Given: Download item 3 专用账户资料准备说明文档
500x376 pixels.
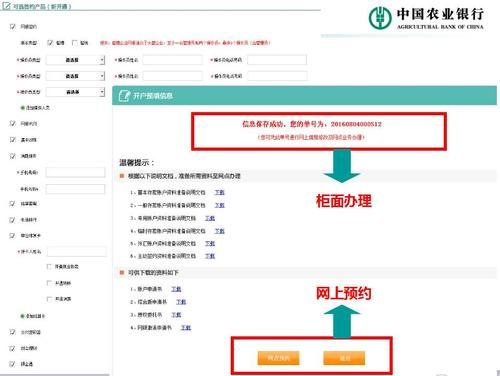Looking at the screenshot, I should (210, 218).
